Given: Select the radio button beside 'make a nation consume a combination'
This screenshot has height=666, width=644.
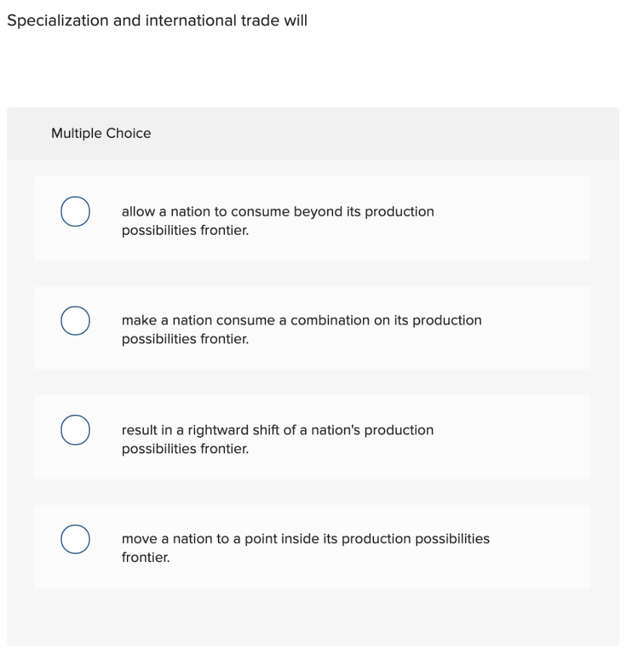Looking at the screenshot, I should click(x=75, y=321).
